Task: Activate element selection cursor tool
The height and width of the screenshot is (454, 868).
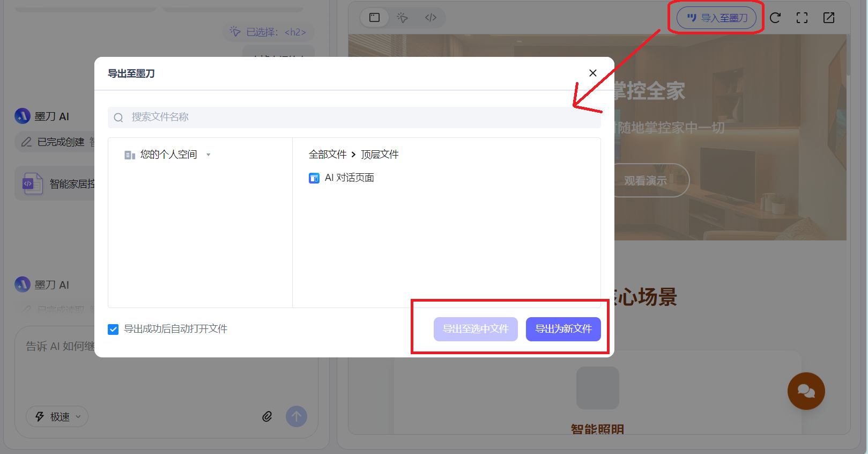Action: [403, 18]
